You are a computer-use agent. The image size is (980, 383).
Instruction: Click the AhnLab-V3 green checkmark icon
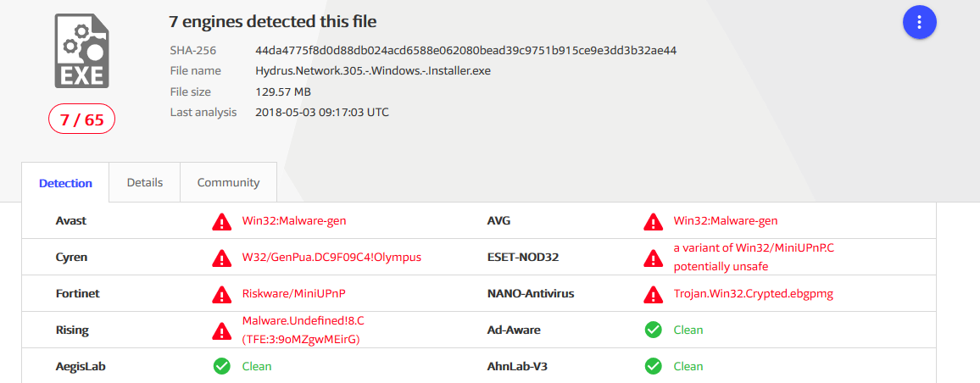tap(653, 366)
